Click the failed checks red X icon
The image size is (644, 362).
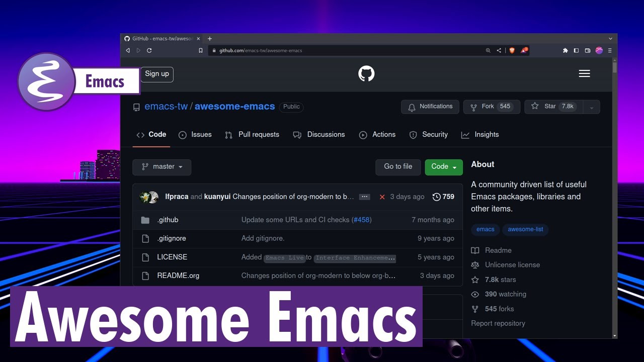coord(382,197)
